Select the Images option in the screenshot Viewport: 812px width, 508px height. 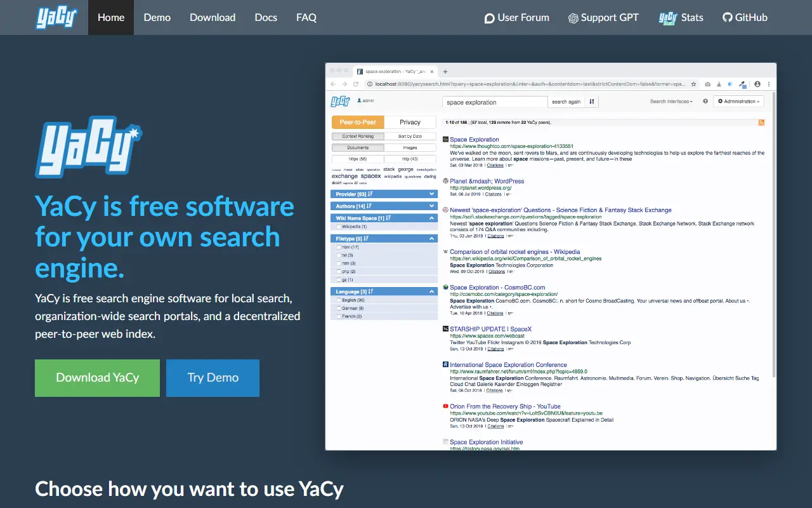[410, 147]
